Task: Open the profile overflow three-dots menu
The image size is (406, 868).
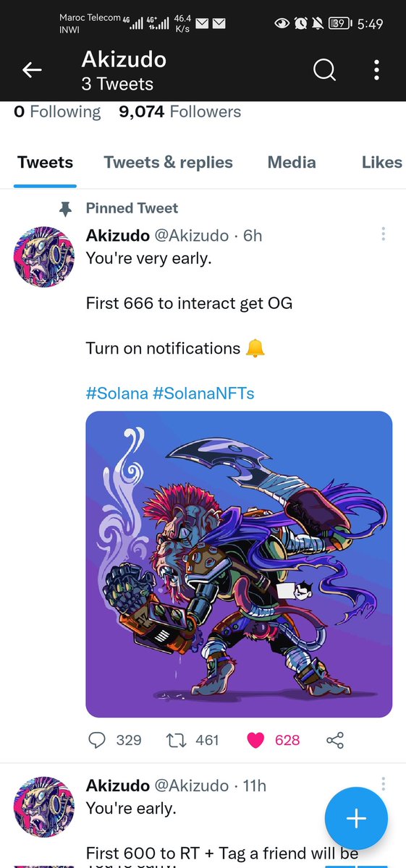Action: coord(376,70)
